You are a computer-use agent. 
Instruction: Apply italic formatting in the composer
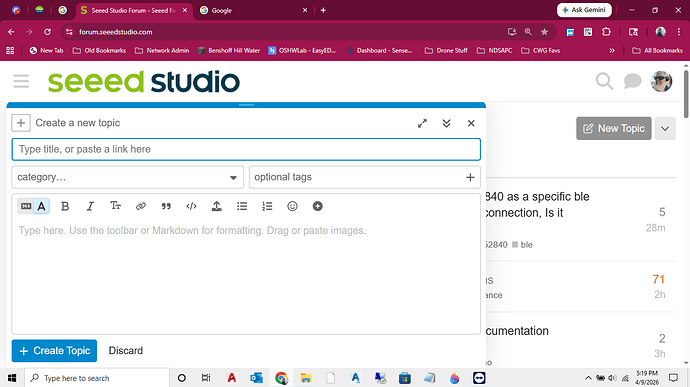coord(90,206)
